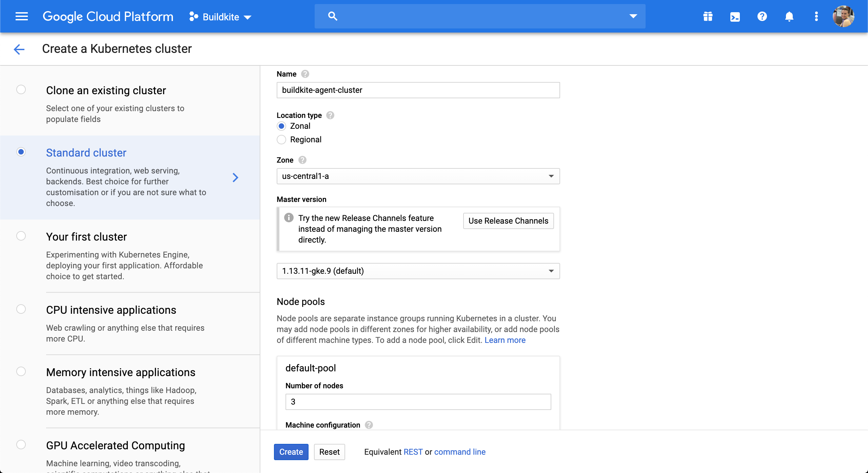Click the top search input field
The height and width of the screenshot is (473, 868).
point(480,16)
